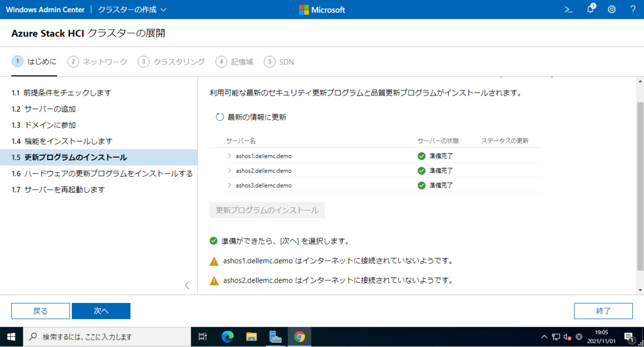Click 更新プログラムのインストール button
This screenshot has height=347, width=644.
[x=267, y=210]
